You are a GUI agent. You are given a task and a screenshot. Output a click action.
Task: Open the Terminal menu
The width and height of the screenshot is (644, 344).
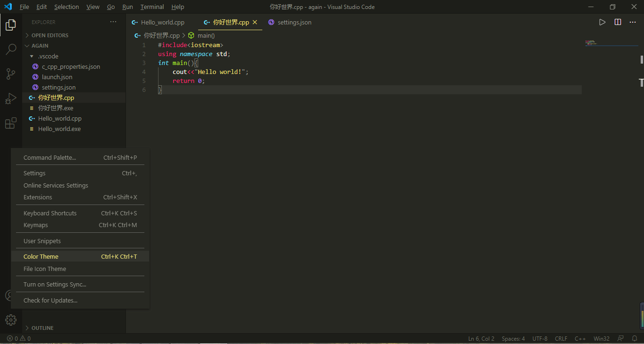coord(152,7)
